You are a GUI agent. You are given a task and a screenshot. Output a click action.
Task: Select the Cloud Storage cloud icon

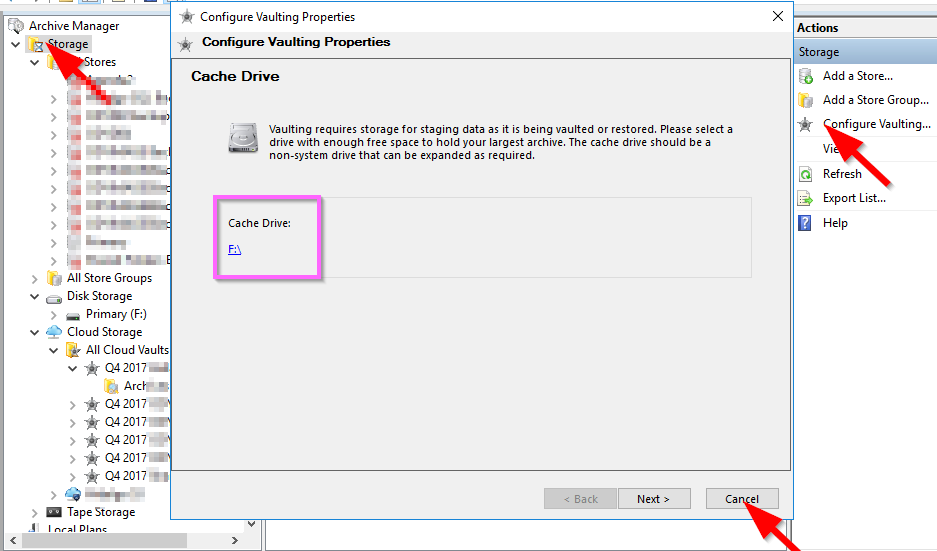coord(54,332)
